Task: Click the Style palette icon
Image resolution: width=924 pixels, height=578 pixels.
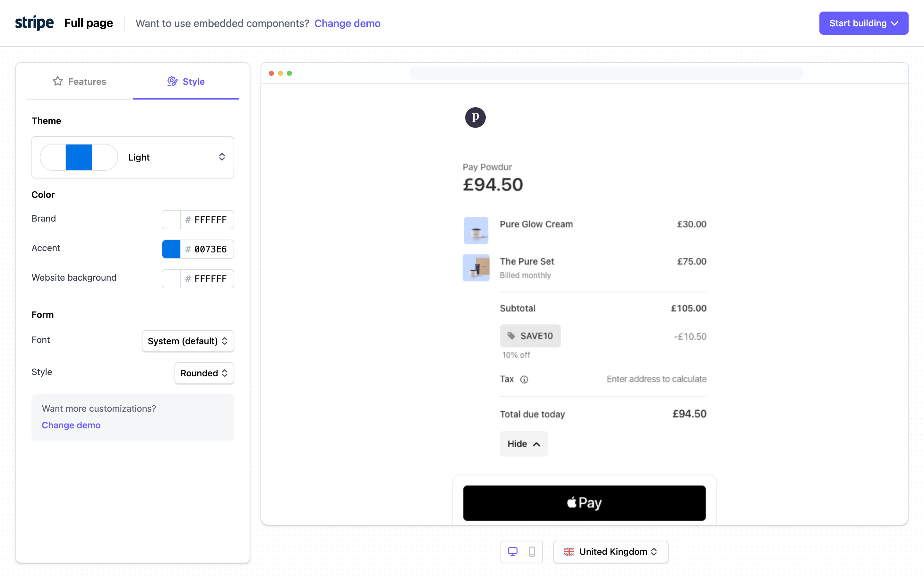Action: tap(173, 81)
